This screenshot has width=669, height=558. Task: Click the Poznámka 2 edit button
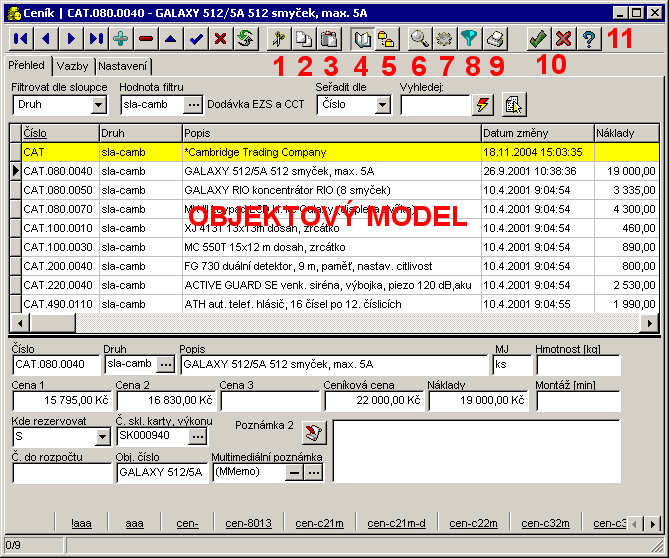[x=314, y=432]
